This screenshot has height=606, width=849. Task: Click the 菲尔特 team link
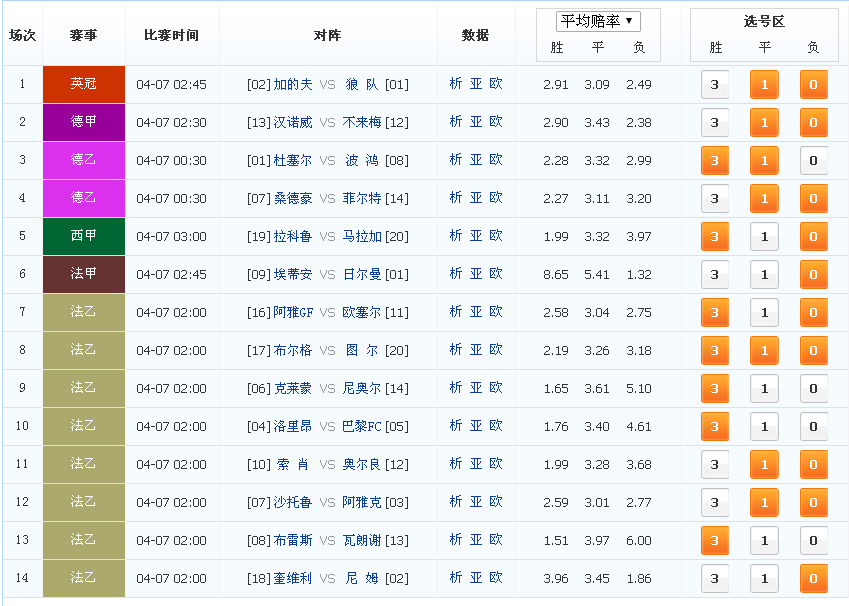362,198
